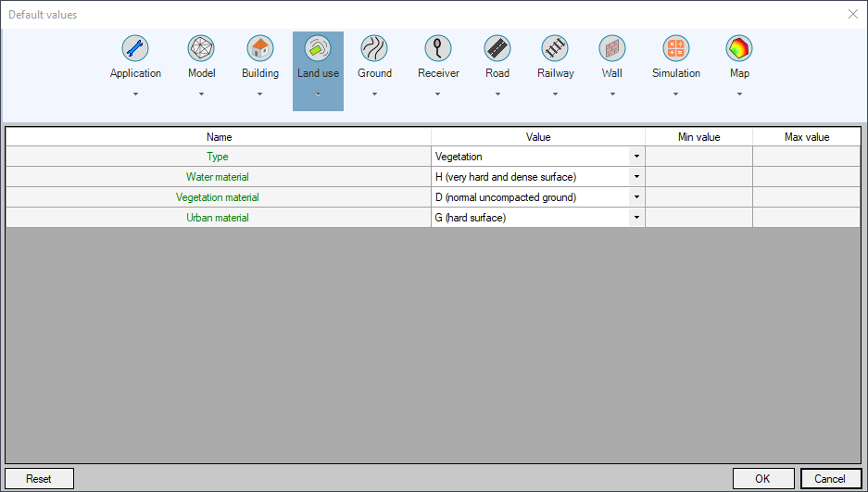Viewport: 868px width, 492px height.
Task: Close the Default values dialog
Action: [853, 15]
